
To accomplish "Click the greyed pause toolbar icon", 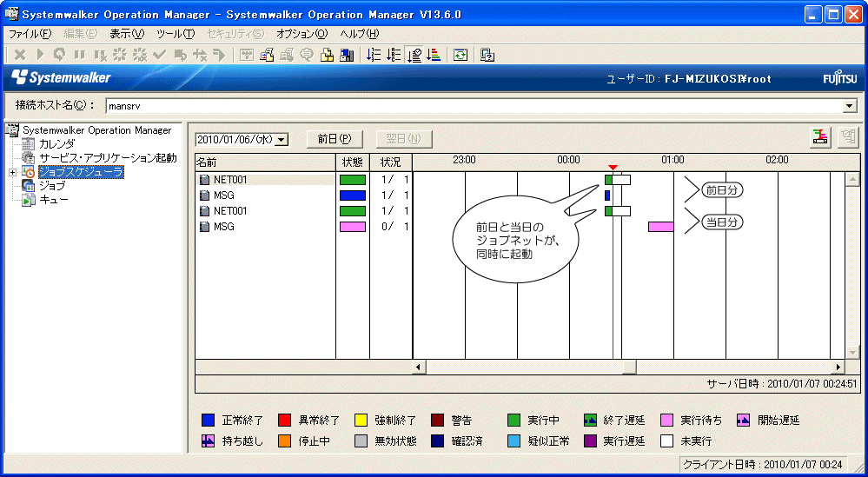I will click(79, 54).
